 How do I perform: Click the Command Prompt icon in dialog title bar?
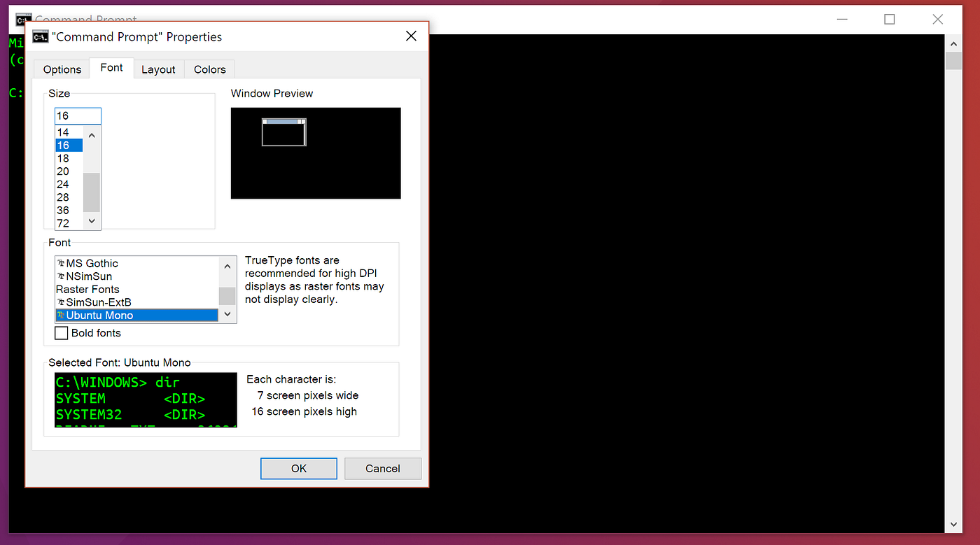point(40,36)
